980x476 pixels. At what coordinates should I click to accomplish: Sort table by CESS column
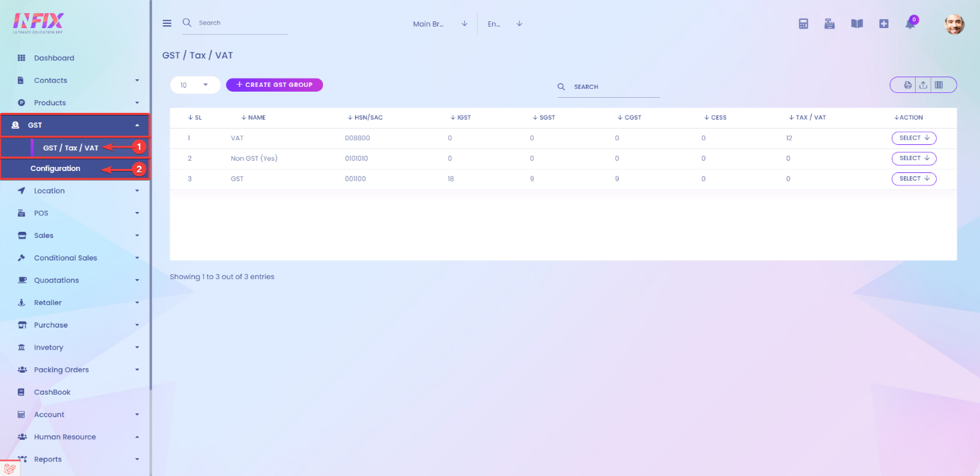tap(715, 118)
